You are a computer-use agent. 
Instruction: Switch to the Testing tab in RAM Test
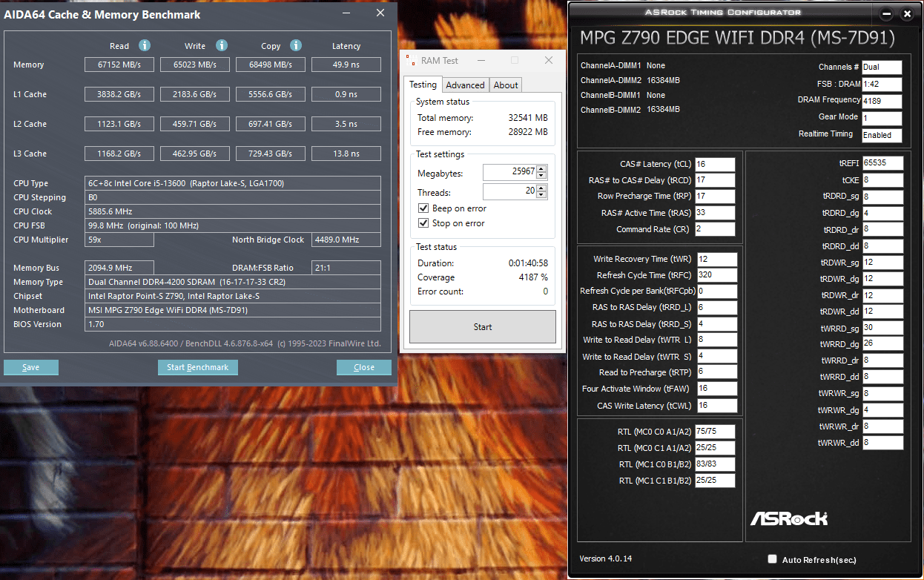click(x=423, y=85)
